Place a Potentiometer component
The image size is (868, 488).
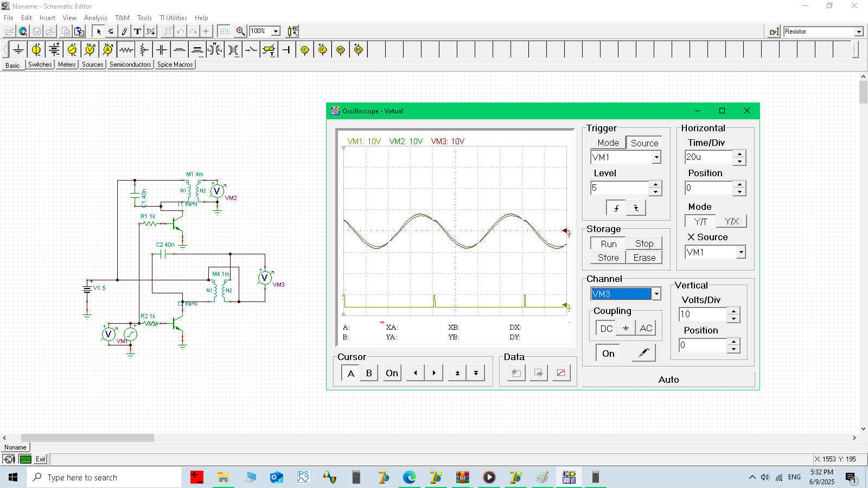(144, 50)
